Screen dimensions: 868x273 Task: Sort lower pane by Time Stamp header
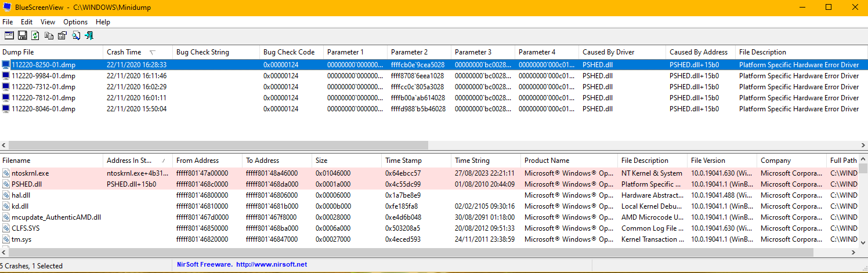pyautogui.click(x=417, y=161)
